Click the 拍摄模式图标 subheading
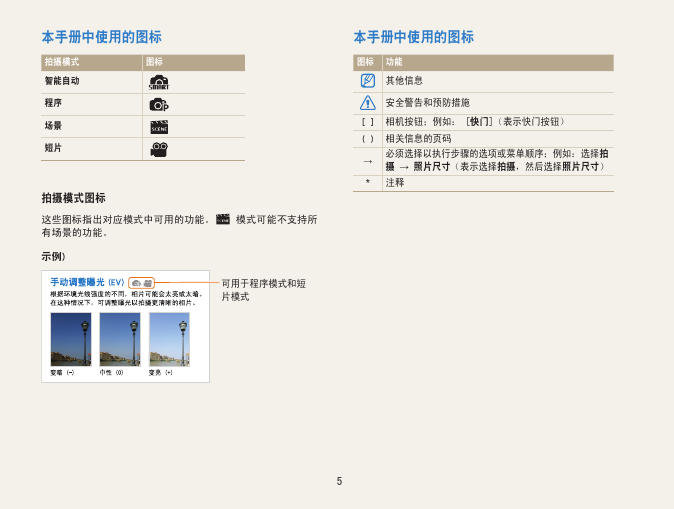Viewport: 674px width, 509px height. (x=74, y=198)
